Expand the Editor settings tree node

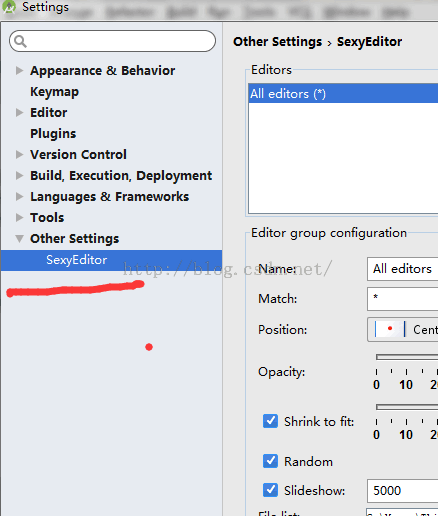pos(19,112)
